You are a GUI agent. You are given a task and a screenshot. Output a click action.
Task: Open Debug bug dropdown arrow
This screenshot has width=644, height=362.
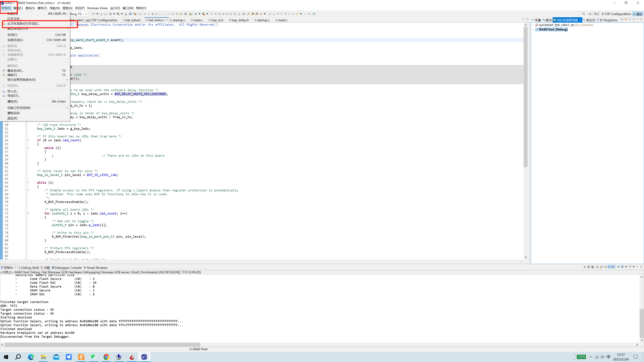click(x=200, y=14)
